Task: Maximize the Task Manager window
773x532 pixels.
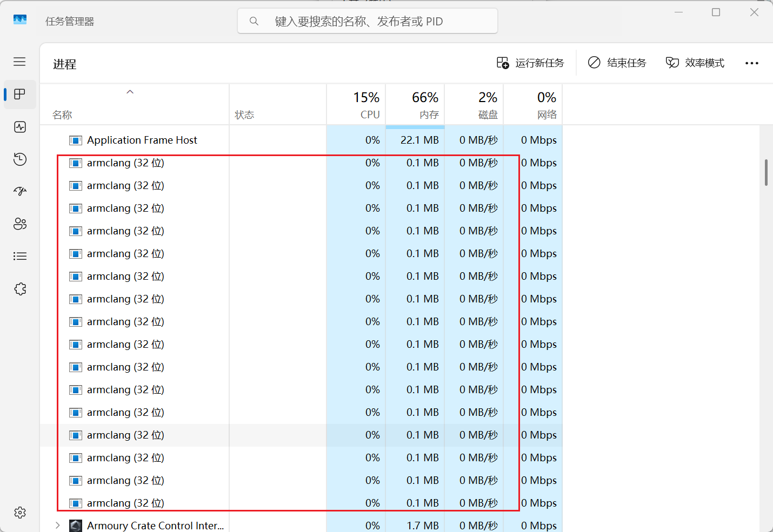Action: coord(716,12)
